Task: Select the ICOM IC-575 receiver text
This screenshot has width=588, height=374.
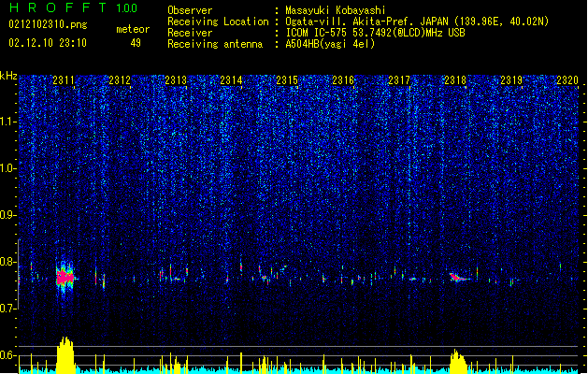Action: click(376, 33)
